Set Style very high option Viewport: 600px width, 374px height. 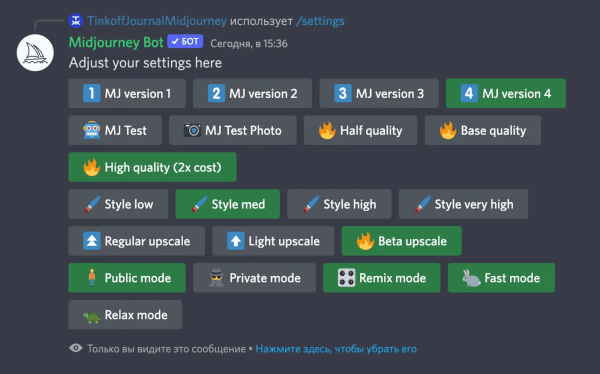[463, 204]
